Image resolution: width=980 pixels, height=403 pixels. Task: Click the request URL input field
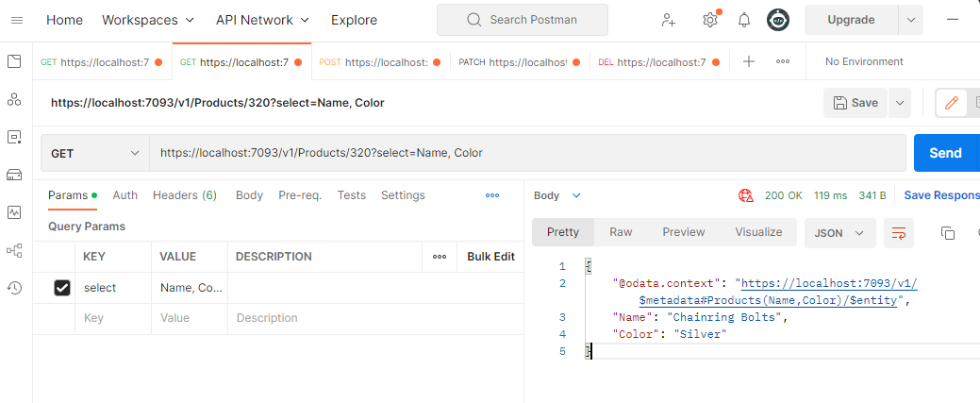tap(527, 153)
